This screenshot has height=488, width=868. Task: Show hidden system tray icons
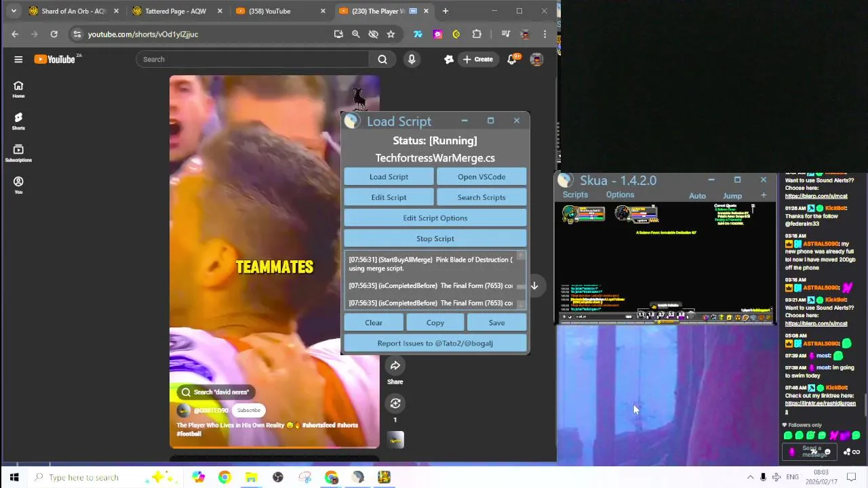(x=750, y=477)
